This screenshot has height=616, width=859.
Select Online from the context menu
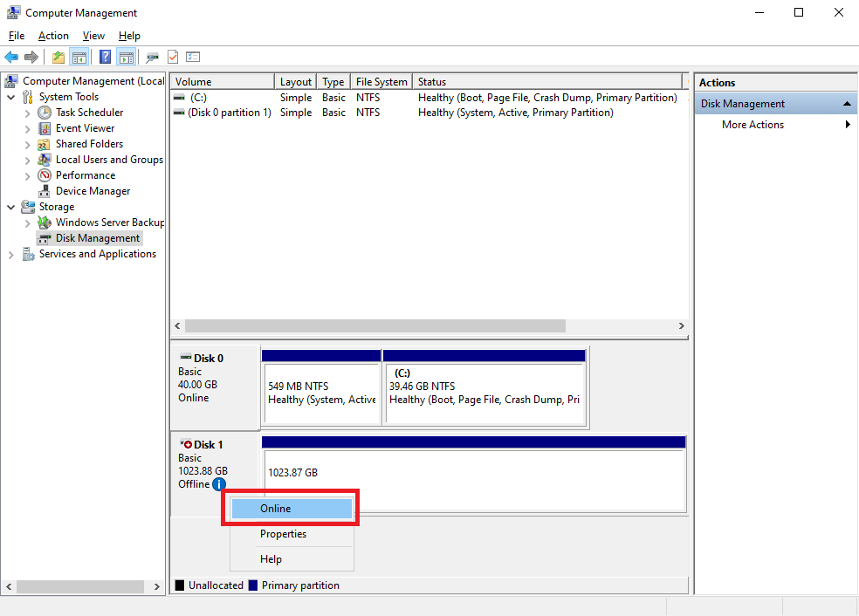click(291, 509)
